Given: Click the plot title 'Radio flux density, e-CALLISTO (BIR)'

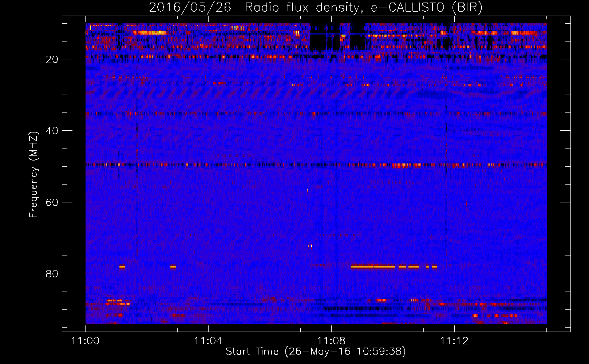Looking at the screenshot, I should point(363,7).
